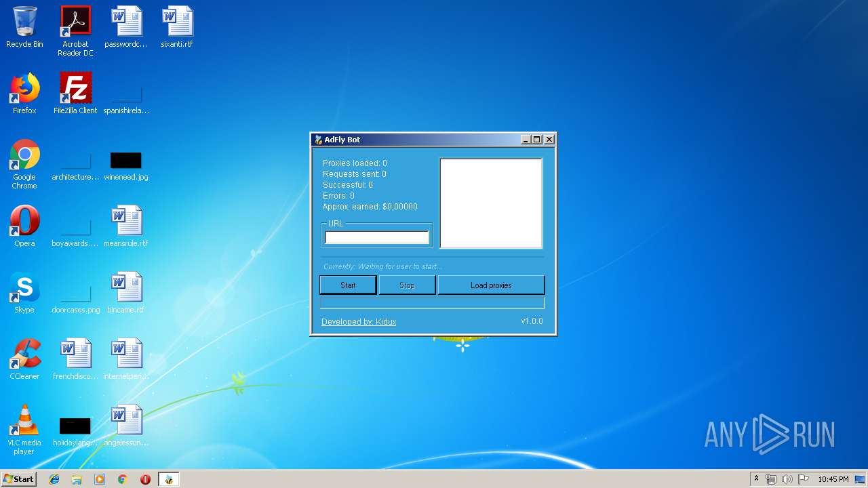Launch VLC media player shortcut
Image resolution: width=868 pixels, height=488 pixels.
coord(24,430)
